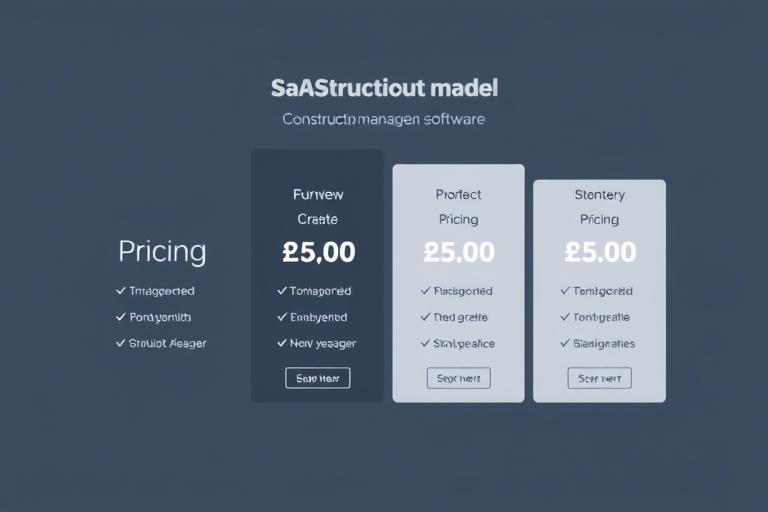
Task: Click the checkmark next to Temigoriid in right card
Action: [565, 291]
